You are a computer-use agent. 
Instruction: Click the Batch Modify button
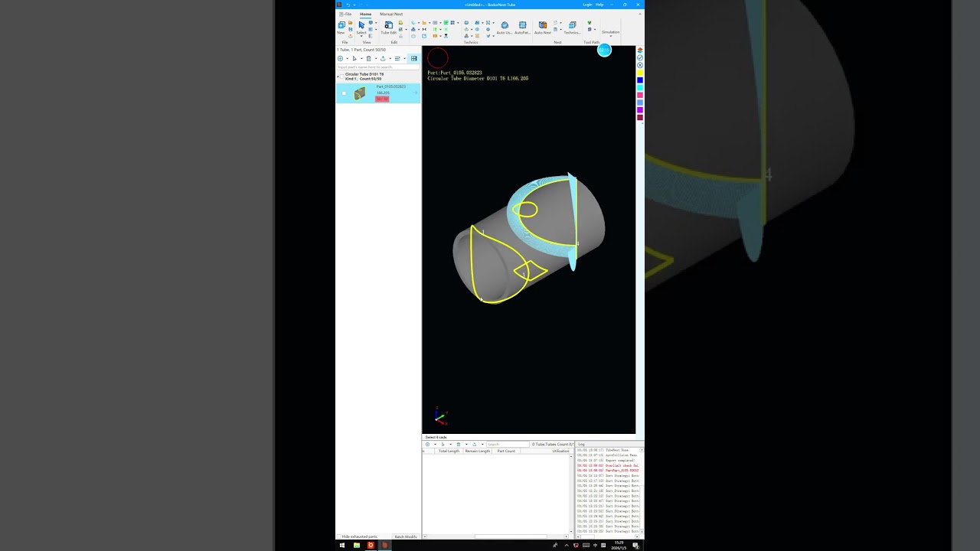pos(406,536)
